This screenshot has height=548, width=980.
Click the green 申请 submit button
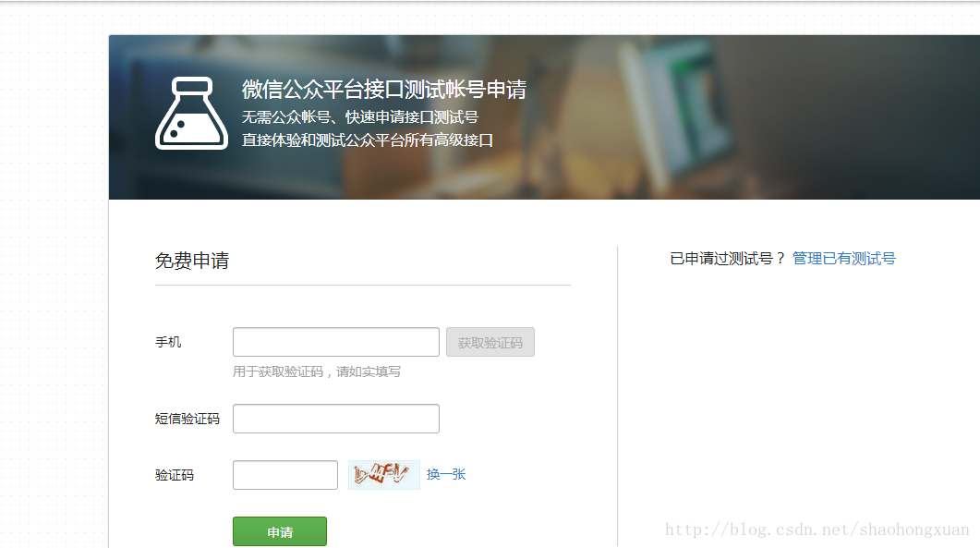coord(279,531)
